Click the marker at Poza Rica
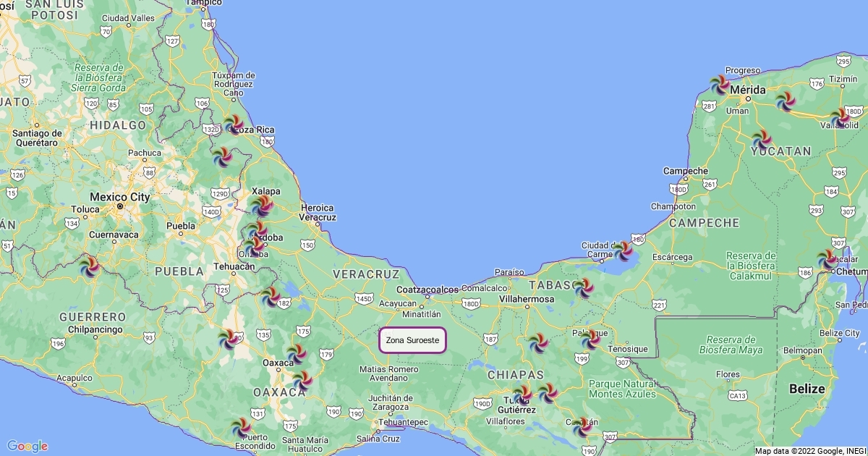This screenshot has height=456, width=868. click(x=234, y=124)
